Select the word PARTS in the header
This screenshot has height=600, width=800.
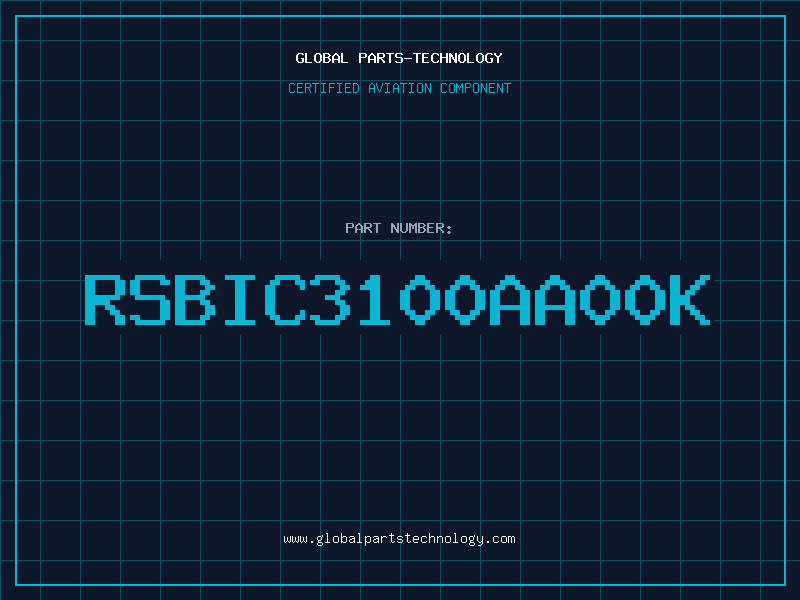coord(381,58)
